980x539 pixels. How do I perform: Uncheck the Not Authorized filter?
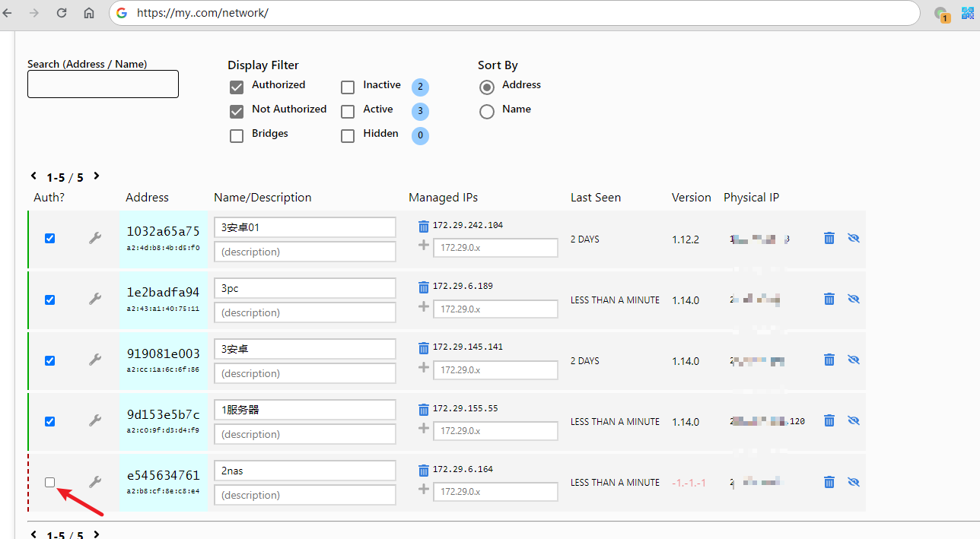(x=237, y=112)
